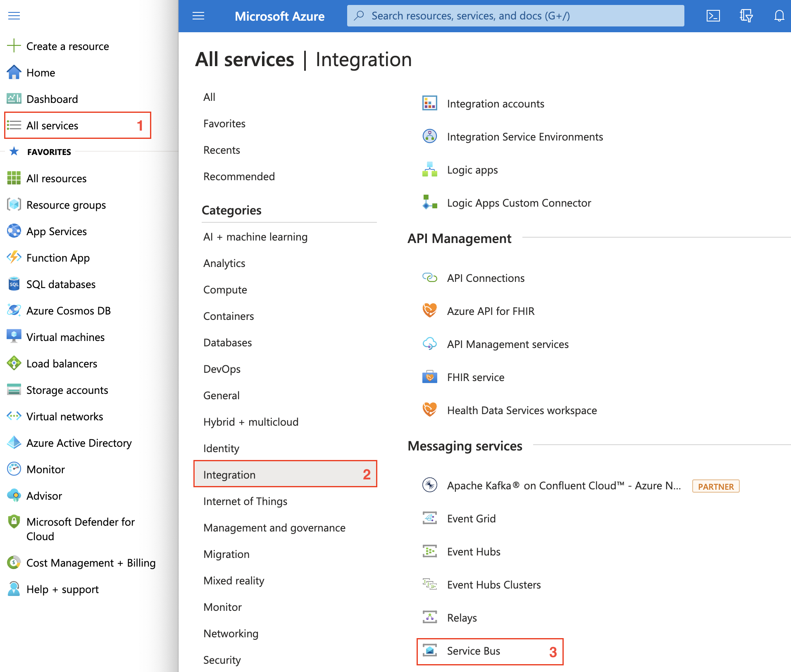Open the notifications bell icon
791x672 pixels.
(x=779, y=16)
